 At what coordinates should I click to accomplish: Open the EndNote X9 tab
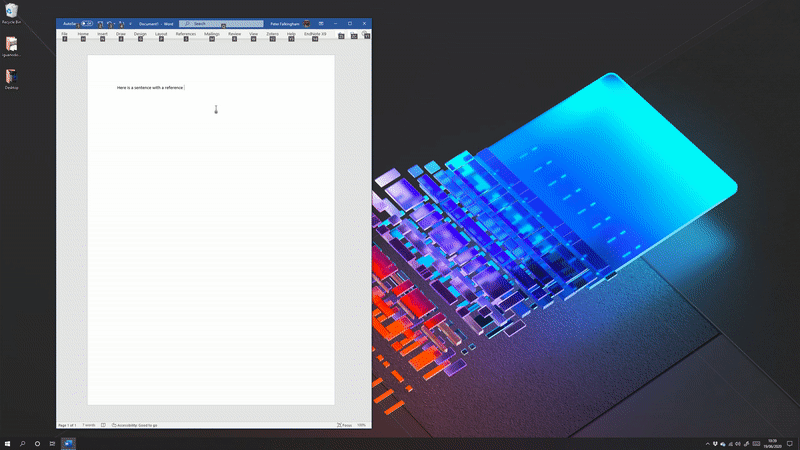(x=315, y=34)
